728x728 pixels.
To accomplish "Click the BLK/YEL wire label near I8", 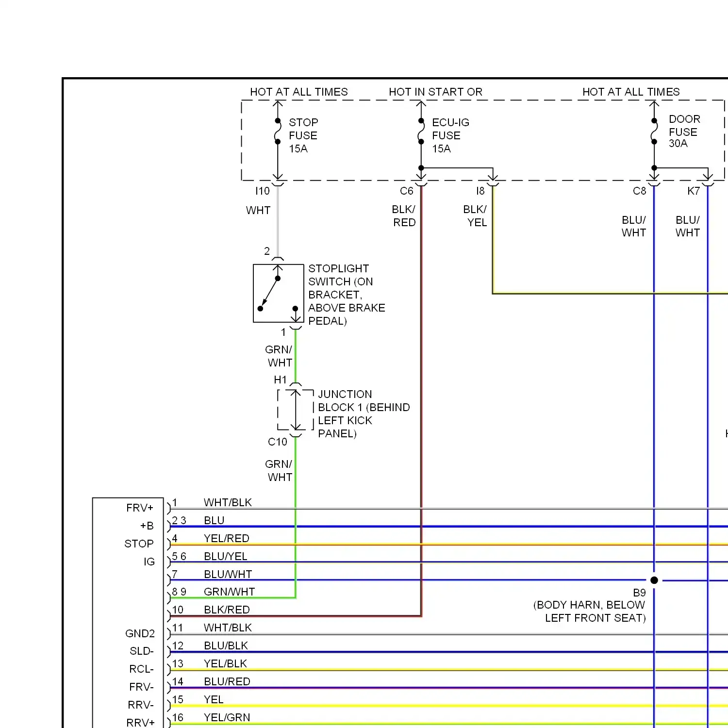I will tap(475, 216).
